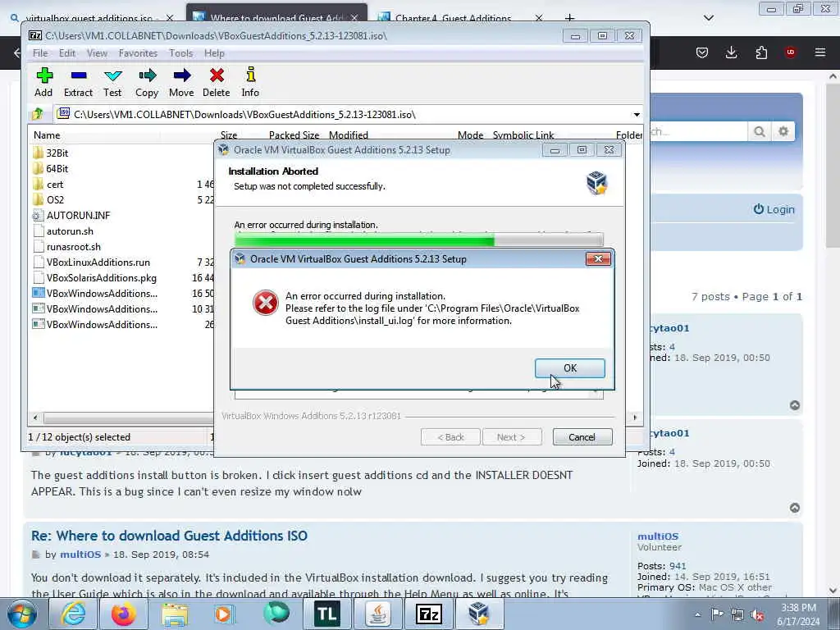The height and width of the screenshot is (630, 840).
Task: Open the Edit menu in 7-Zip
Action: point(67,53)
